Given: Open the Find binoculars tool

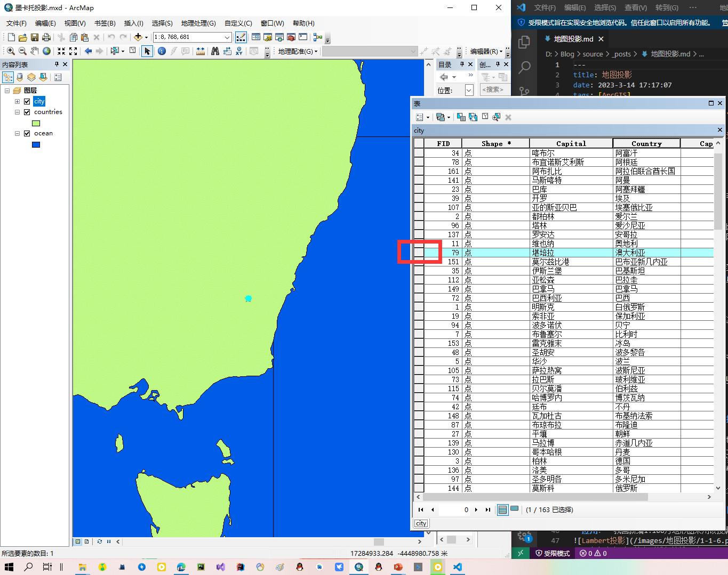Looking at the screenshot, I should coord(215,51).
